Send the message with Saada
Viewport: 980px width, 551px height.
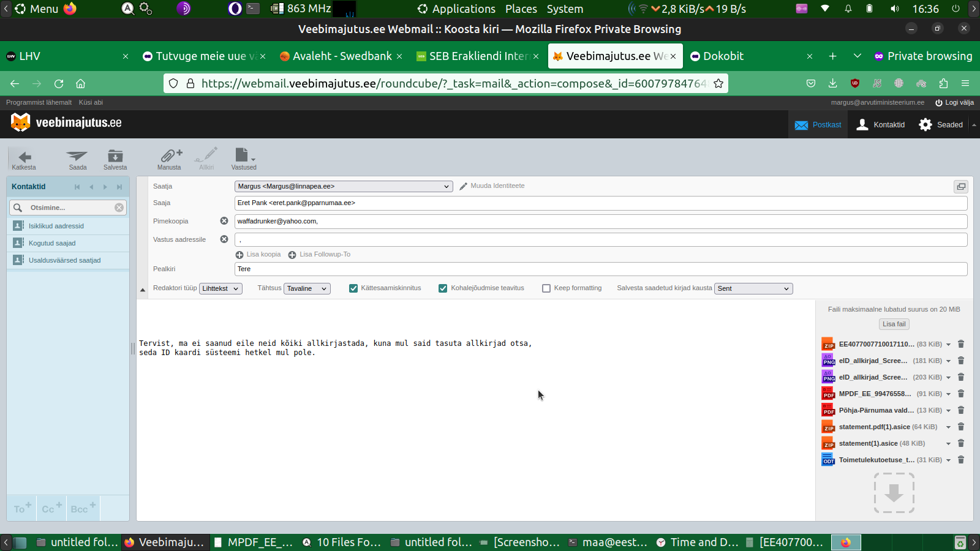coord(78,159)
